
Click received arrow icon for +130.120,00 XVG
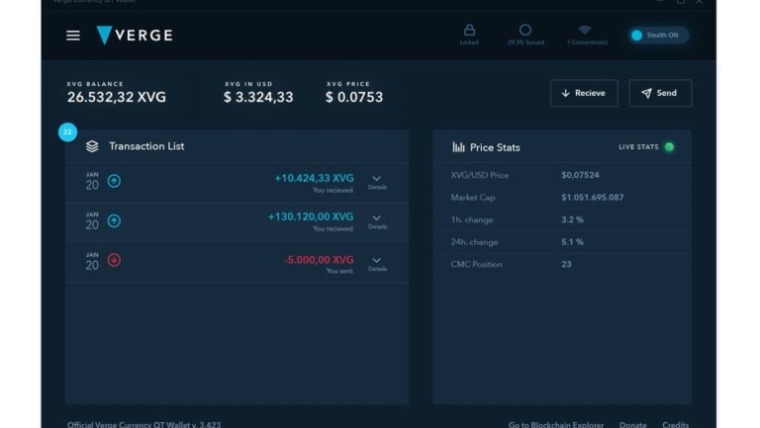[x=114, y=221]
